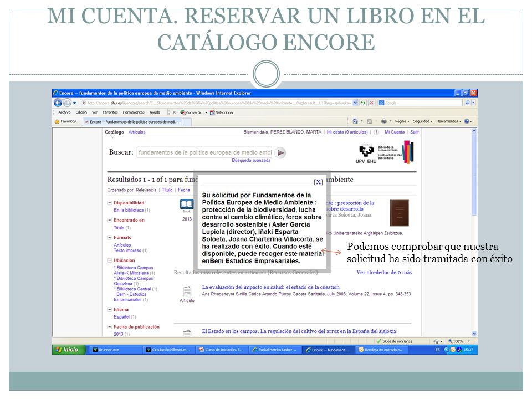
Task: Click the blue Help question mark icon
Action: (x=467, y=121)
